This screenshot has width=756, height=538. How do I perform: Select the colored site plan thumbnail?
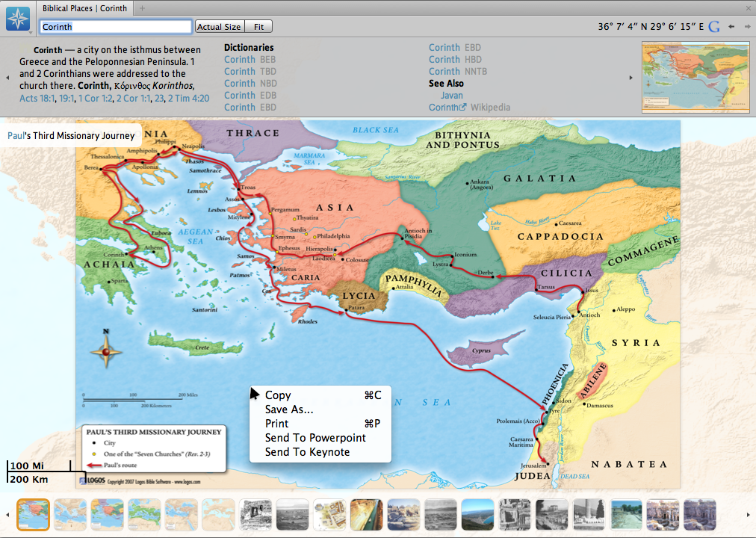[x=329, y=515]
